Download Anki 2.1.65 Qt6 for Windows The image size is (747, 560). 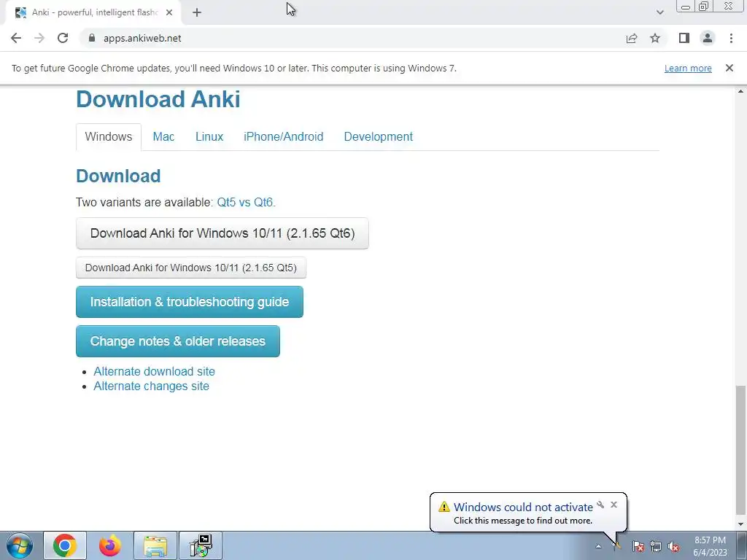click(222, 233)
